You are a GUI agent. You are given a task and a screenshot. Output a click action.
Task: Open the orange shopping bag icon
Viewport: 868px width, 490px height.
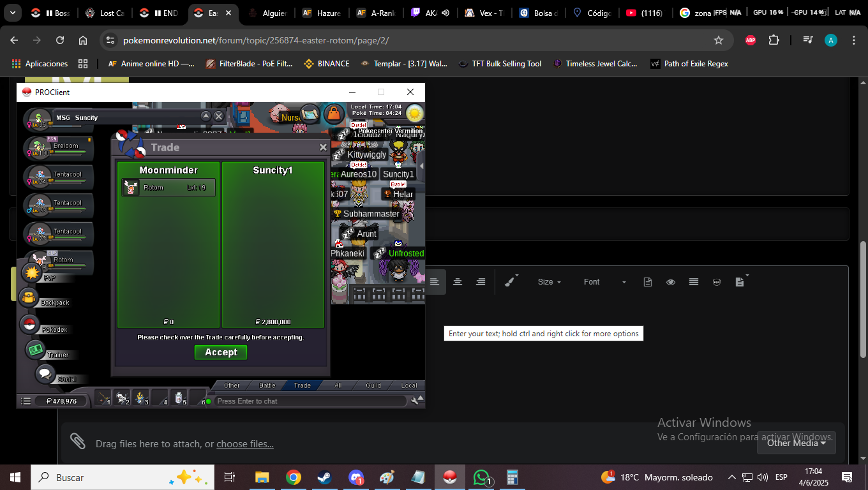(334, 114)
